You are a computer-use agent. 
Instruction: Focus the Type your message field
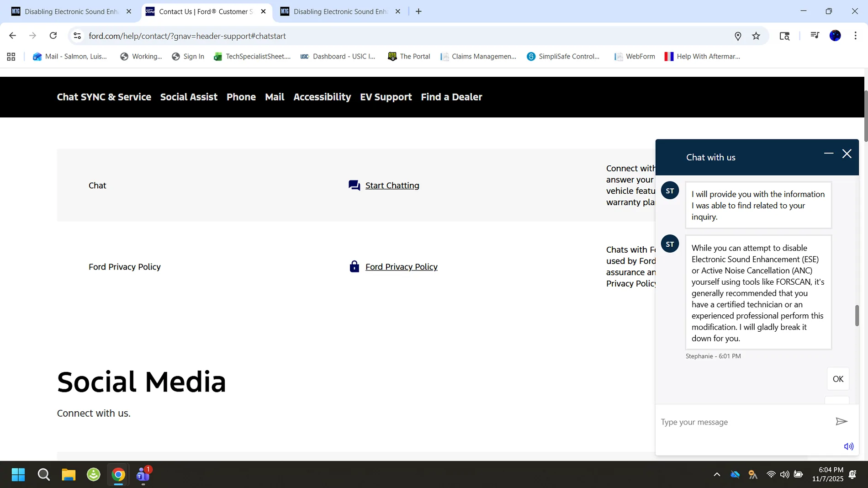[x=743, y=422]
